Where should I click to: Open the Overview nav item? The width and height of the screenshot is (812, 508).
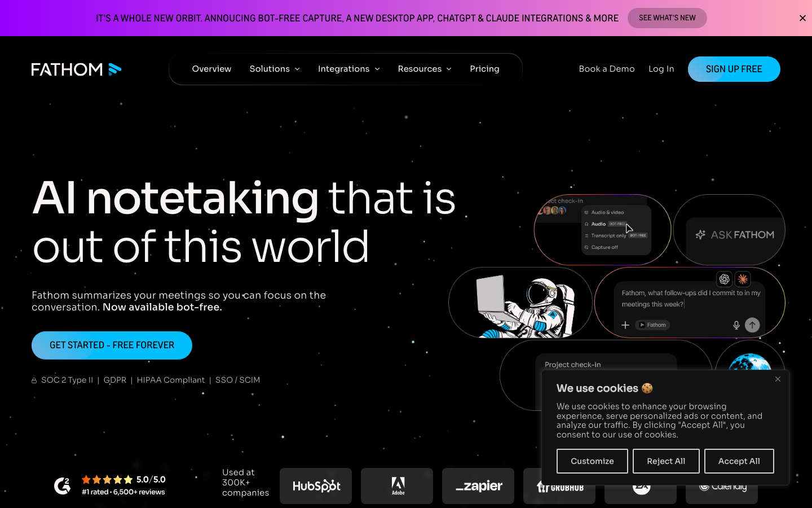211,69
